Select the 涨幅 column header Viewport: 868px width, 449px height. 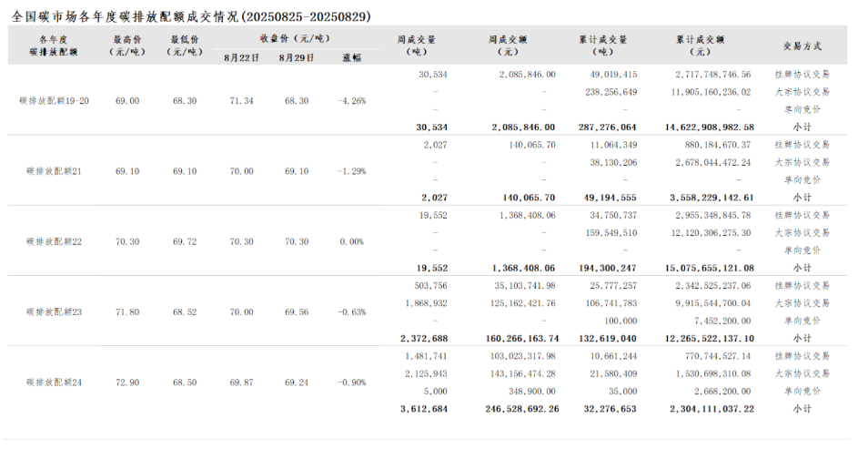tap(351, 57)
